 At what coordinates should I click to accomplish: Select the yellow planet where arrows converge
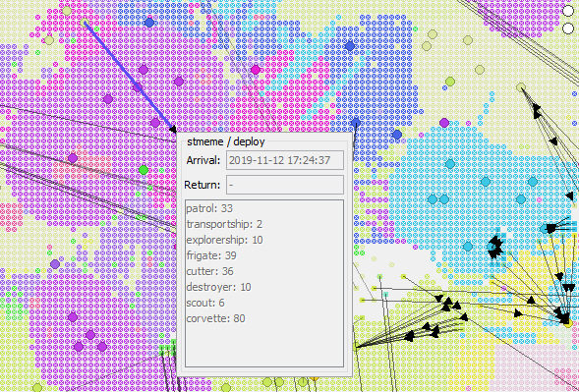(568, 323)
